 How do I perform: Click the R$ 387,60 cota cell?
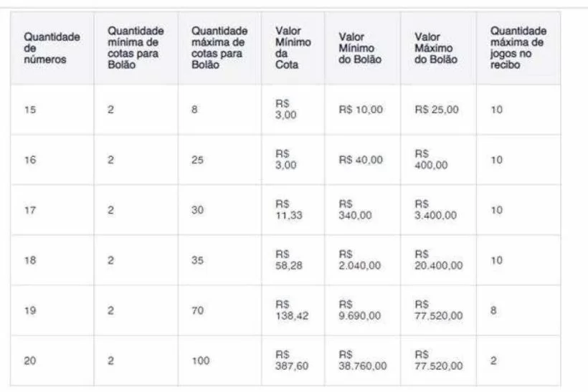(x=293, y=360)
